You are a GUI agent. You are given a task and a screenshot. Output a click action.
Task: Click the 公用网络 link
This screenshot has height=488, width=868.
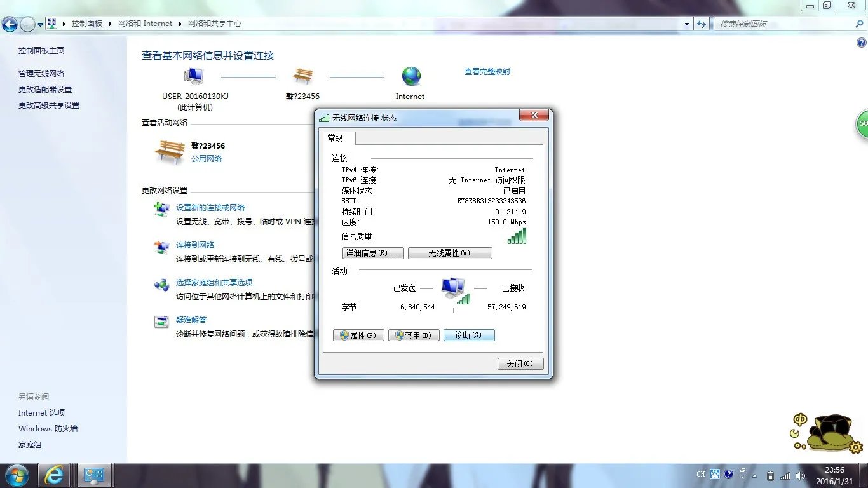(207, 159)
